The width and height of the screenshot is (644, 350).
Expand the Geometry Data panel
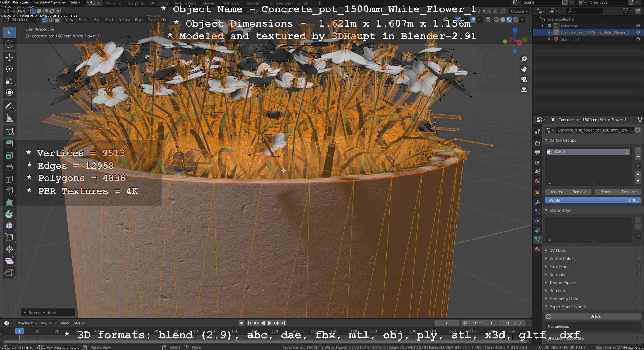tap(563, 298)
